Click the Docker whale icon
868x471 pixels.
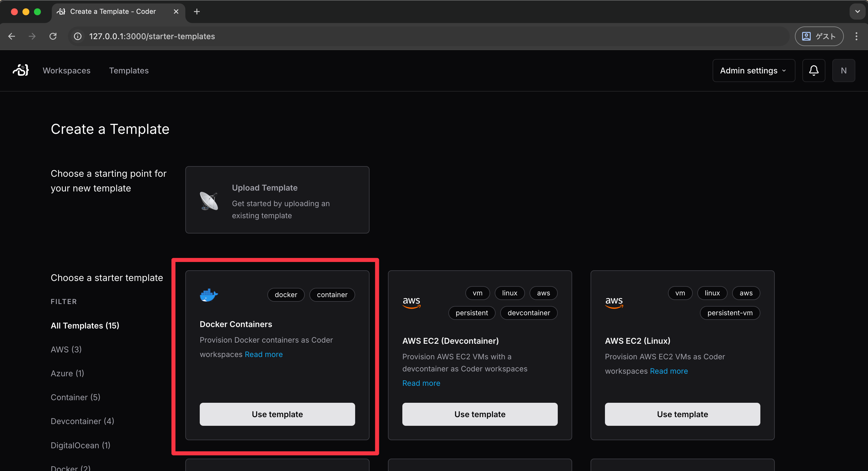click(x=209, y=295)
